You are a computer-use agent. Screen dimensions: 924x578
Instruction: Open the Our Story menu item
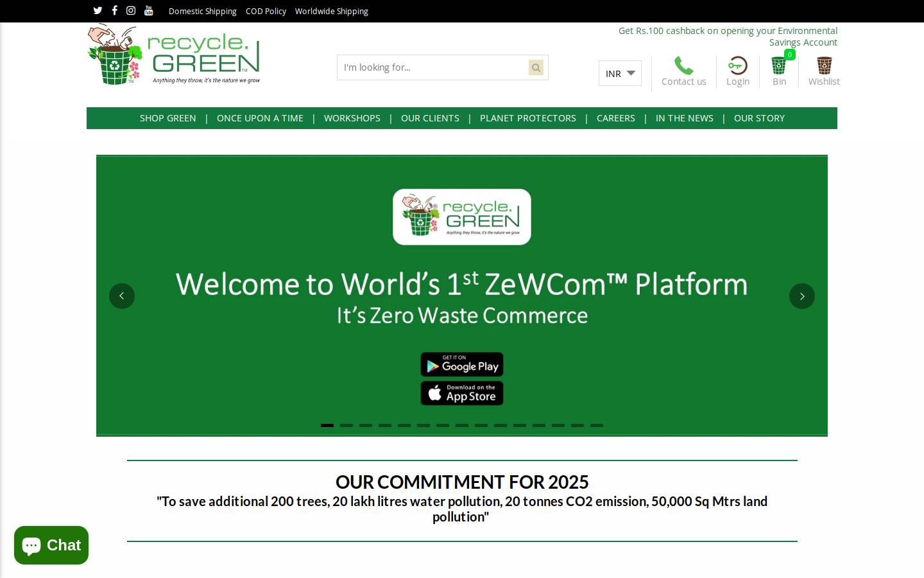[759, 118]
